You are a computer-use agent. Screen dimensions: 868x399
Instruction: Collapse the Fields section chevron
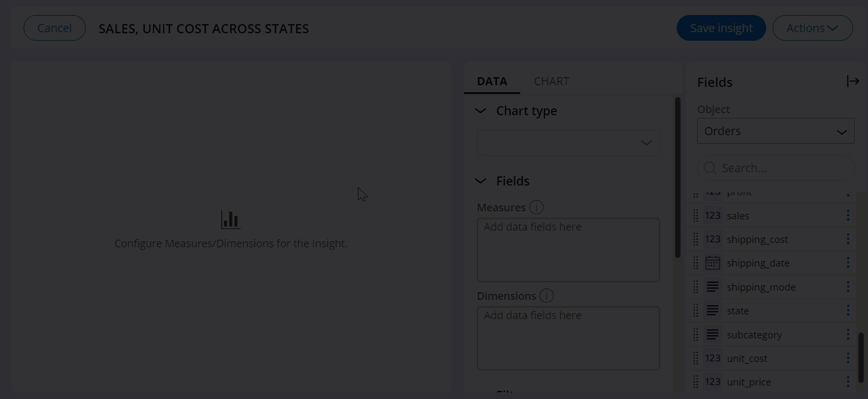point(481,181)
